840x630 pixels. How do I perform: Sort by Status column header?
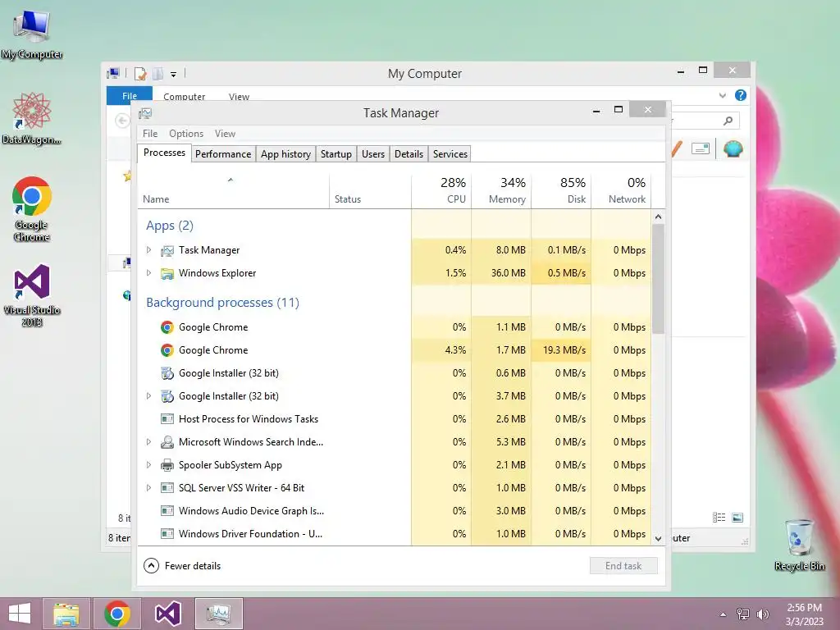pyautogui.click(x=370, y=190)
